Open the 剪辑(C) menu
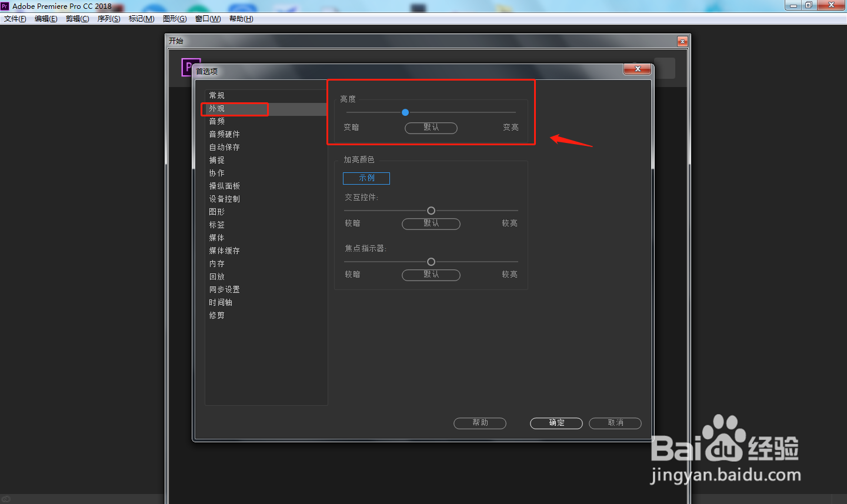 tap(78, 19)
